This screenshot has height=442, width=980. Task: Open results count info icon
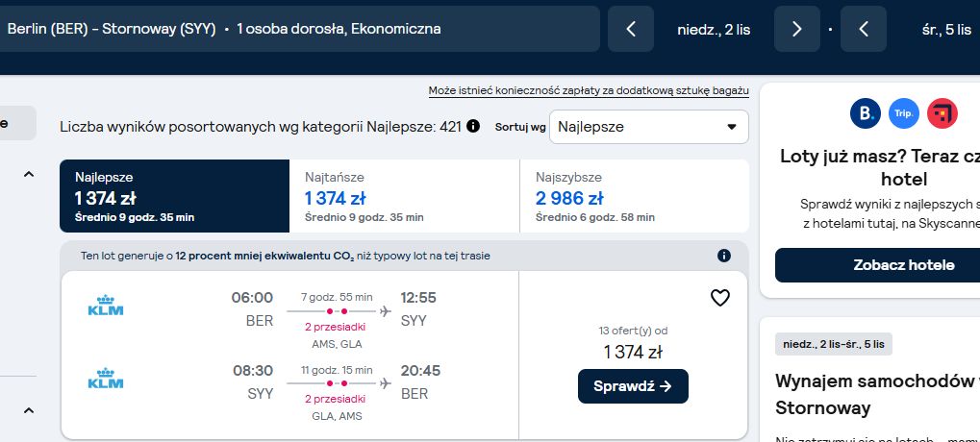(x=473, y=126)
